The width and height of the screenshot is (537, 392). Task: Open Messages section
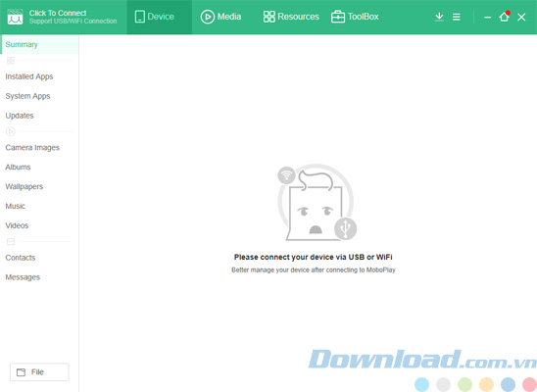(x=23, y=277)
